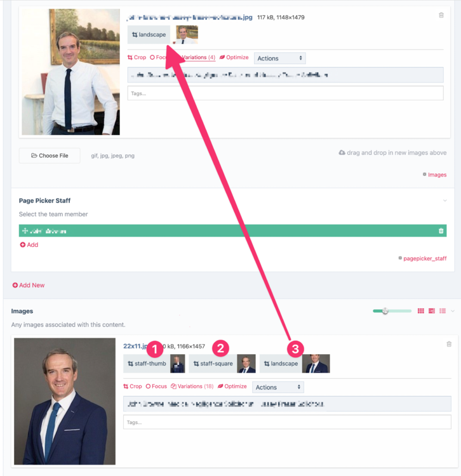Click the Tags field under 22x11.jpg

(x=287, y=422)
